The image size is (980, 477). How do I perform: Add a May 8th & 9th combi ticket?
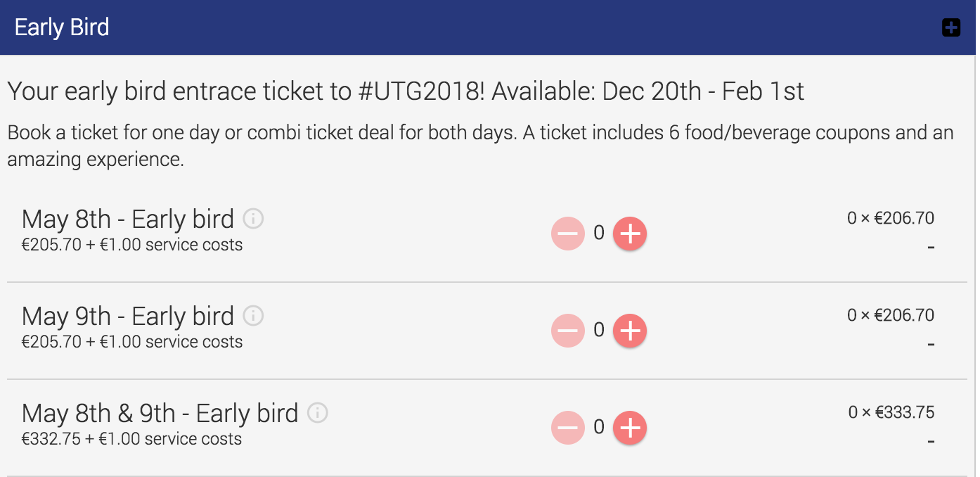coord(630,428)
